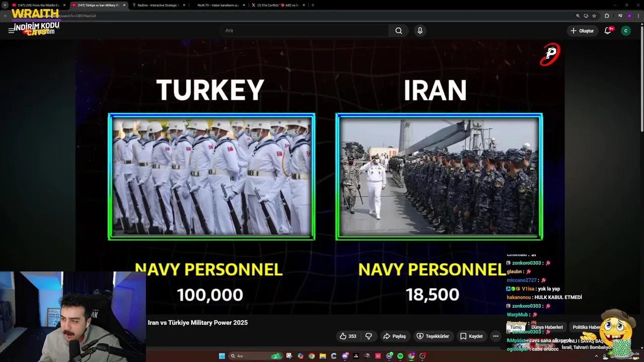The height and width of the screenshot is (362, 644).
Task: Close the Multi TV browser tab
Action: (244, 5)
